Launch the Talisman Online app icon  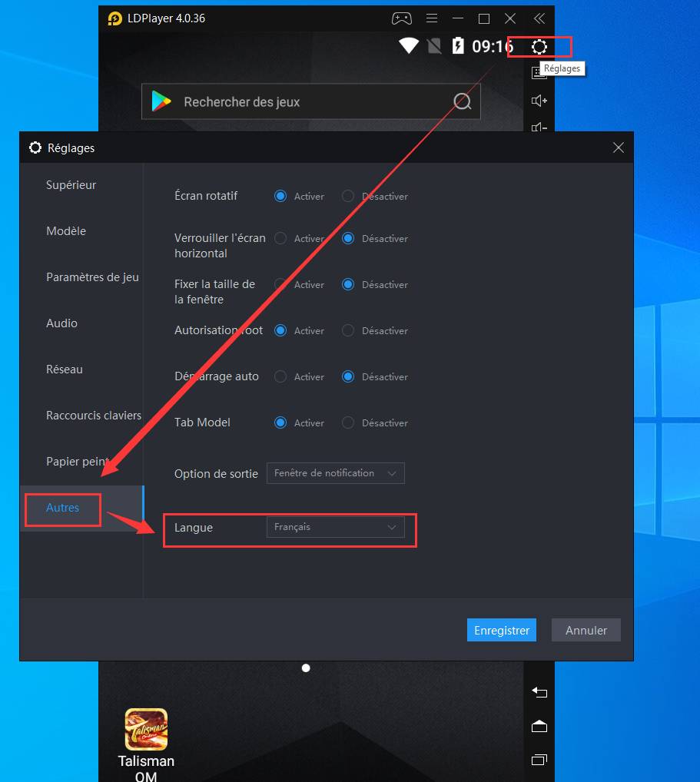point(146,730)
